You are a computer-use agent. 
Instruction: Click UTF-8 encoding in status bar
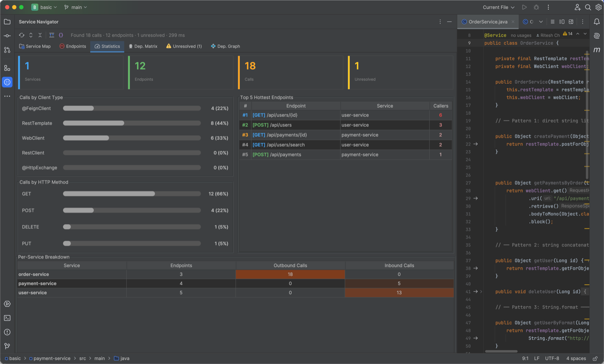coord(552,358)
